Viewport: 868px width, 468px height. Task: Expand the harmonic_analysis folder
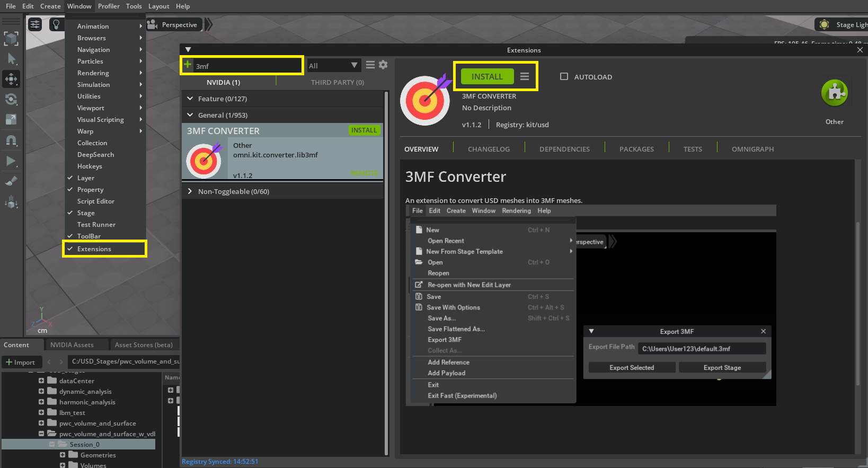coord(41,402)
